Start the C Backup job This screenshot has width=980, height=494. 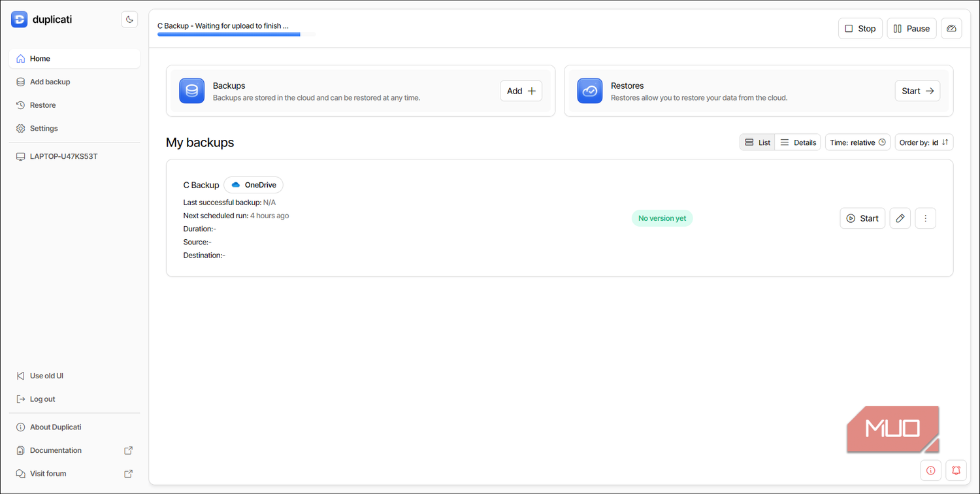(x=862, y=218)
